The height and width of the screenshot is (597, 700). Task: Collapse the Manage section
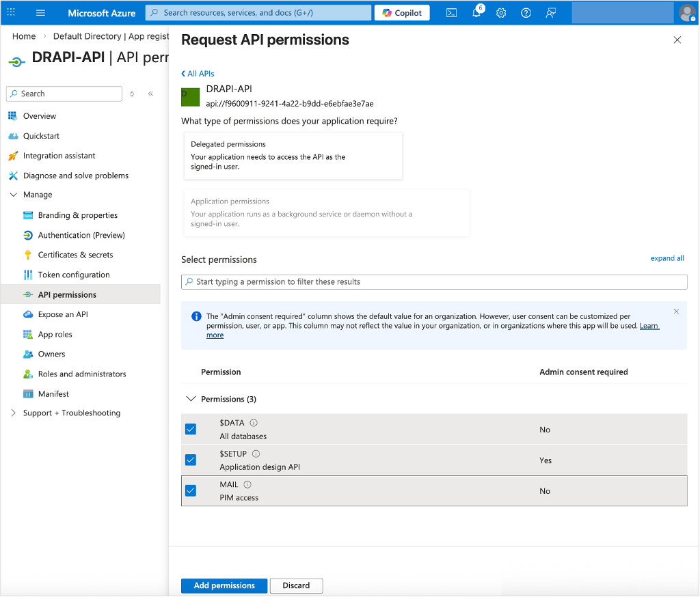point(14,194)
